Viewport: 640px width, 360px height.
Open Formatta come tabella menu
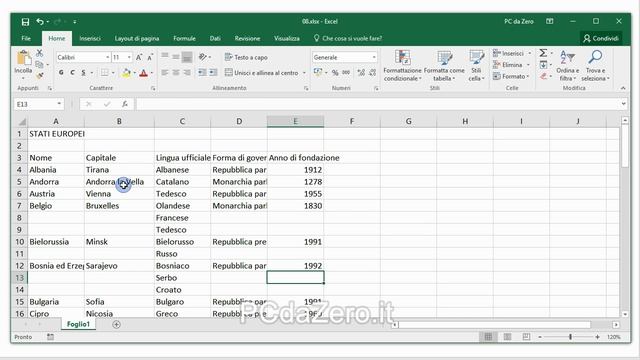click(444, 65)
